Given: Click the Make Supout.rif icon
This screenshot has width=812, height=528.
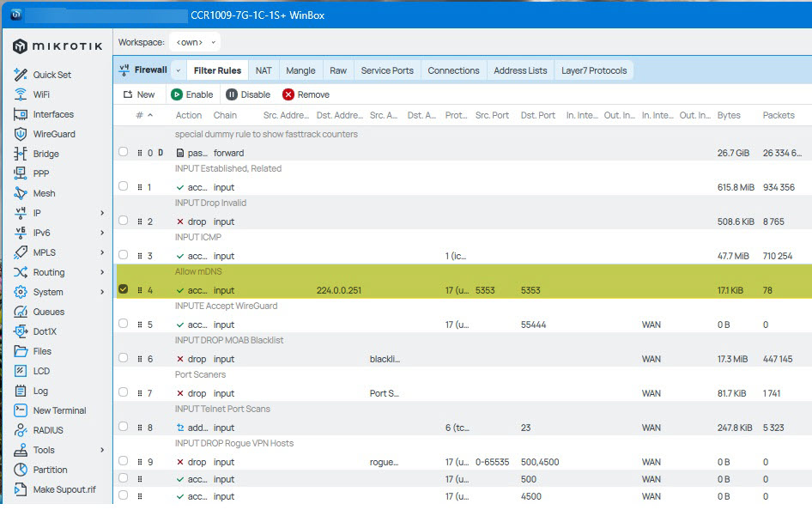Looking at the screenshot, I should pyautogui.click(x=21, y=489).
